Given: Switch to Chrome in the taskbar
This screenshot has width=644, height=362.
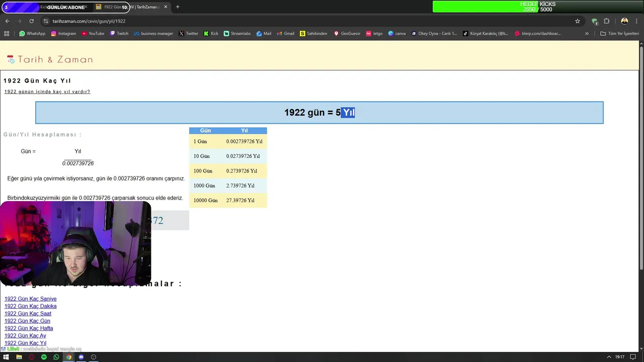Looking at the screenshot, I should coord(68,357).
